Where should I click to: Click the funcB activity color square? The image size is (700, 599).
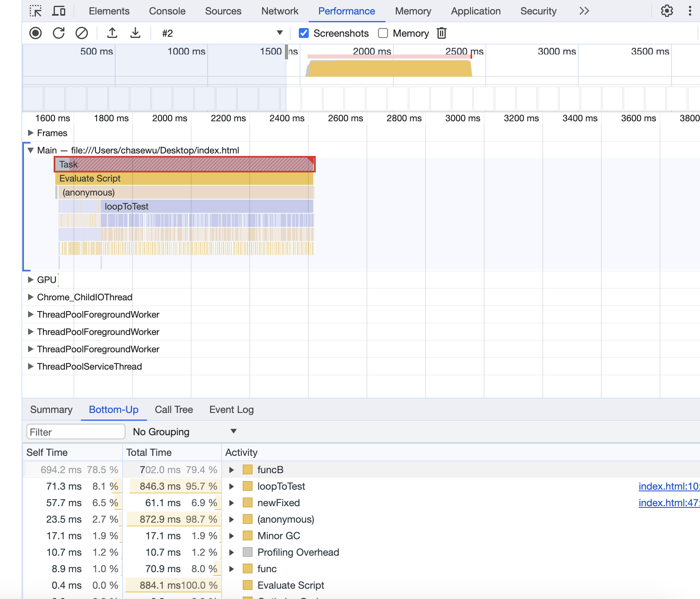248,469
